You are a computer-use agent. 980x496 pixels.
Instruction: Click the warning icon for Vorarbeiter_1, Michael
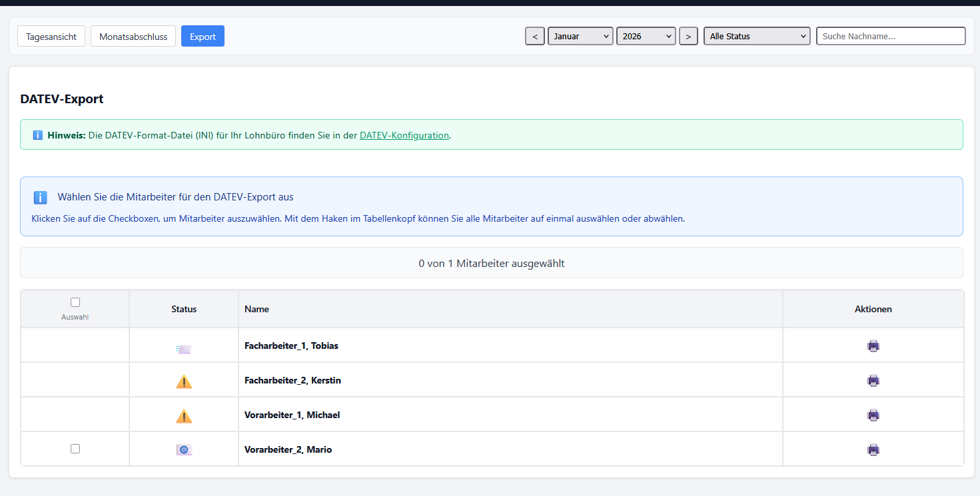pos(184,416)
